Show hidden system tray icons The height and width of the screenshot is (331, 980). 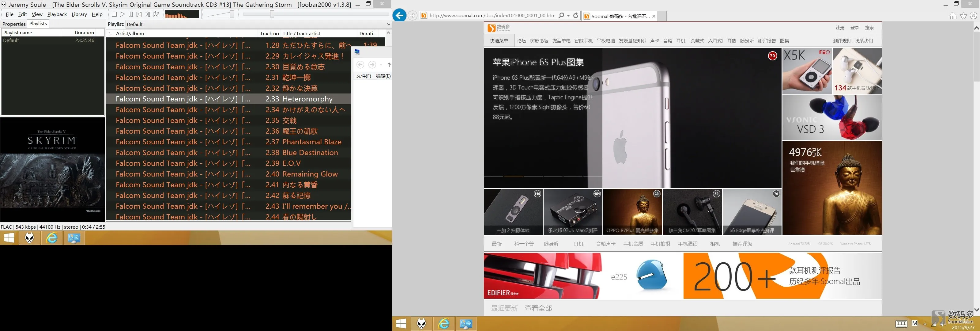(x=925, y=324)
